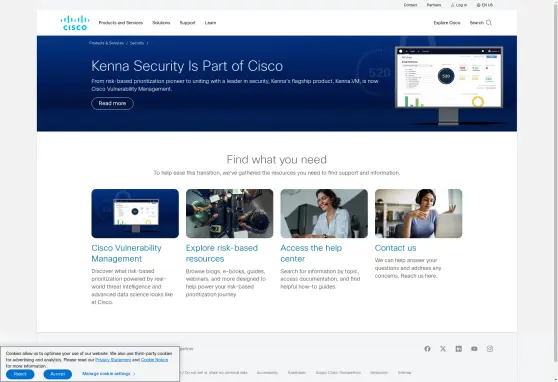The image size is (558, 382).
Task: Open the Accessibility footer link
Action: (267, 373)
